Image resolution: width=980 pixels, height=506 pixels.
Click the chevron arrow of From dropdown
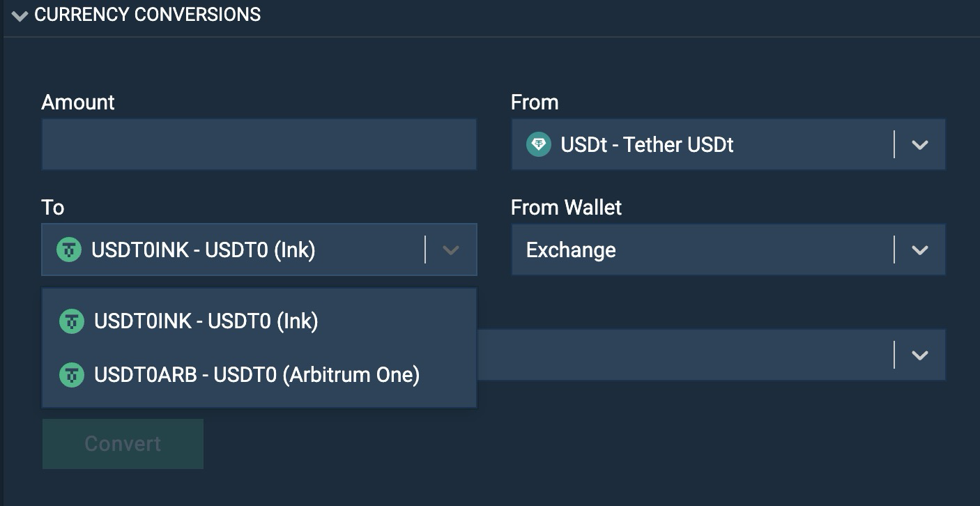(x=920, y=145)
